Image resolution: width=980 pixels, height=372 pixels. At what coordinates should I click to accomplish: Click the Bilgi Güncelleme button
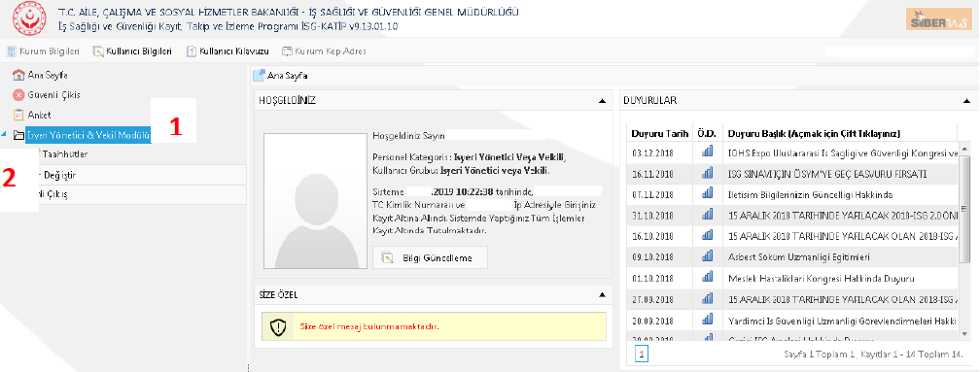click(430, 257)
